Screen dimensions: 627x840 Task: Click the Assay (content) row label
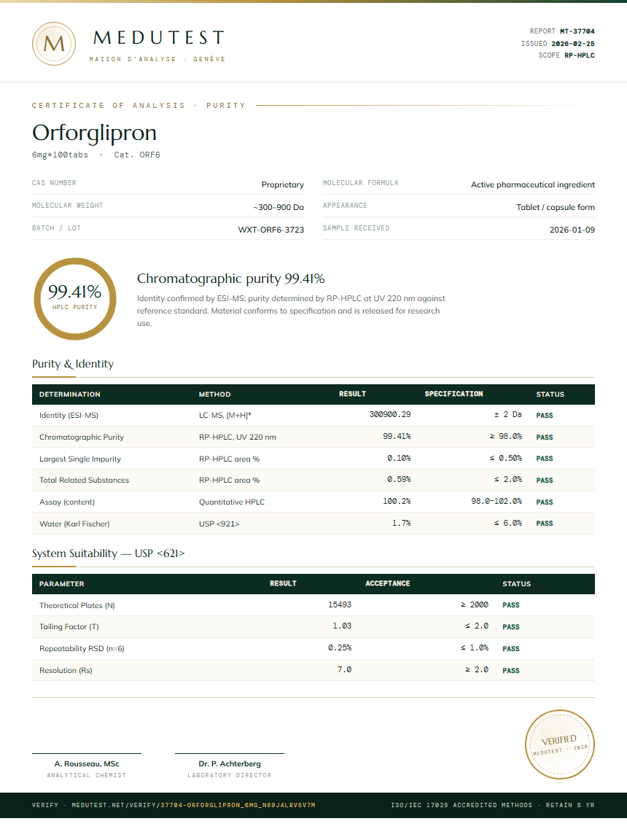[x=67, y=502]
